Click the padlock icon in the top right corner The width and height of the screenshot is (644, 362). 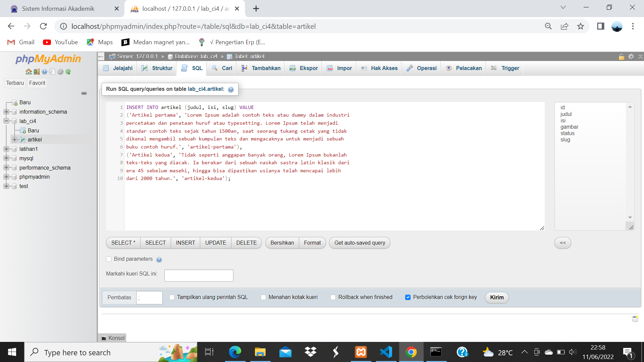pos(622,57)
